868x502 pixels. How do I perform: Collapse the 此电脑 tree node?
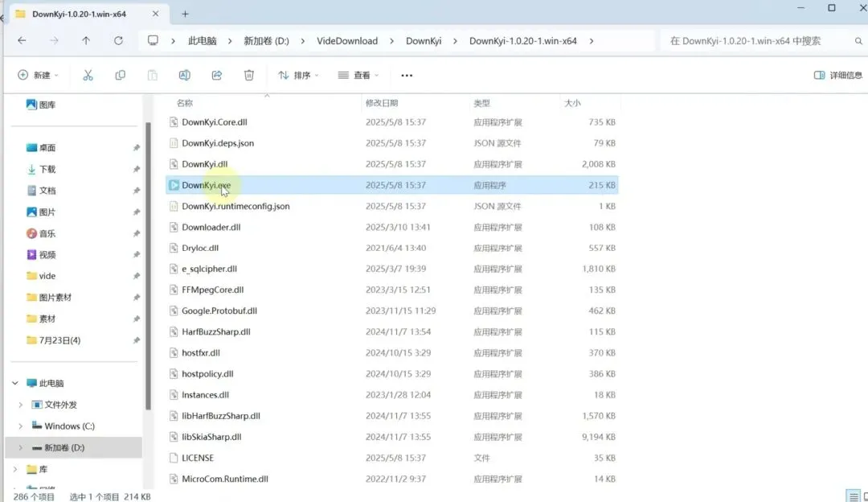15,383
